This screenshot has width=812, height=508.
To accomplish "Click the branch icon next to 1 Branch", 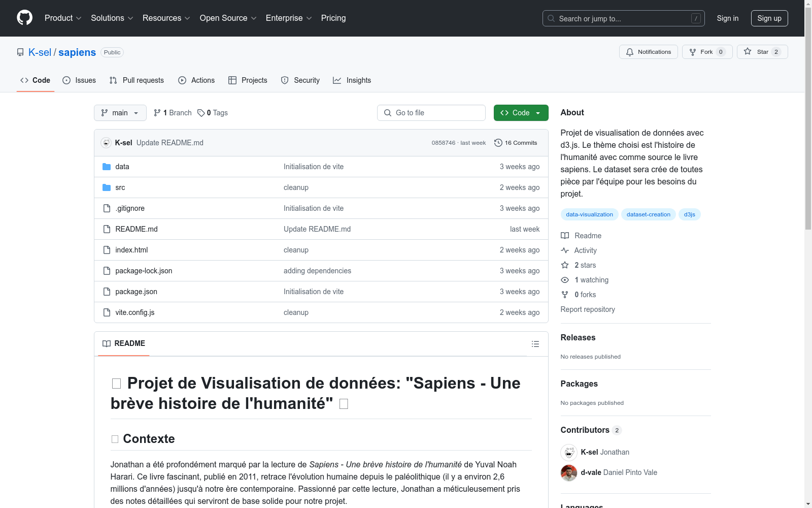I will click(x=157, y=113).
